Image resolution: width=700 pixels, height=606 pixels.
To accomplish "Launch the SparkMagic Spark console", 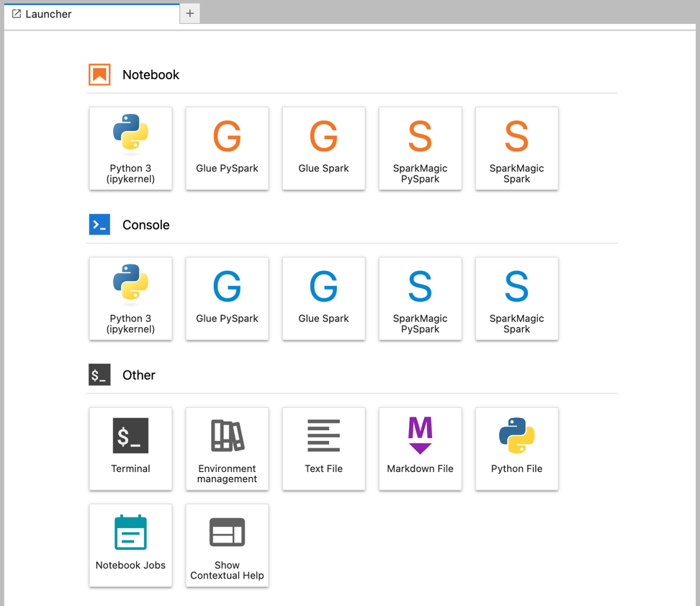I will 516,298.
